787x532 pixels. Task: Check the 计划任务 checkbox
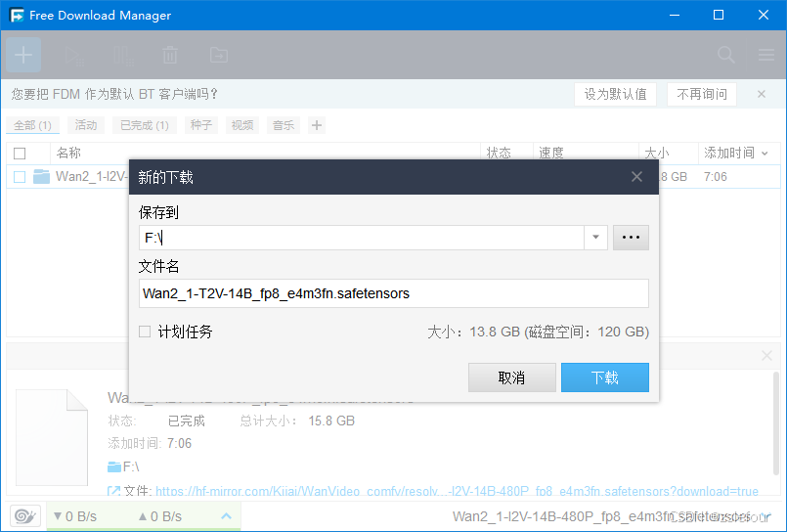click(x=145, y=332)
